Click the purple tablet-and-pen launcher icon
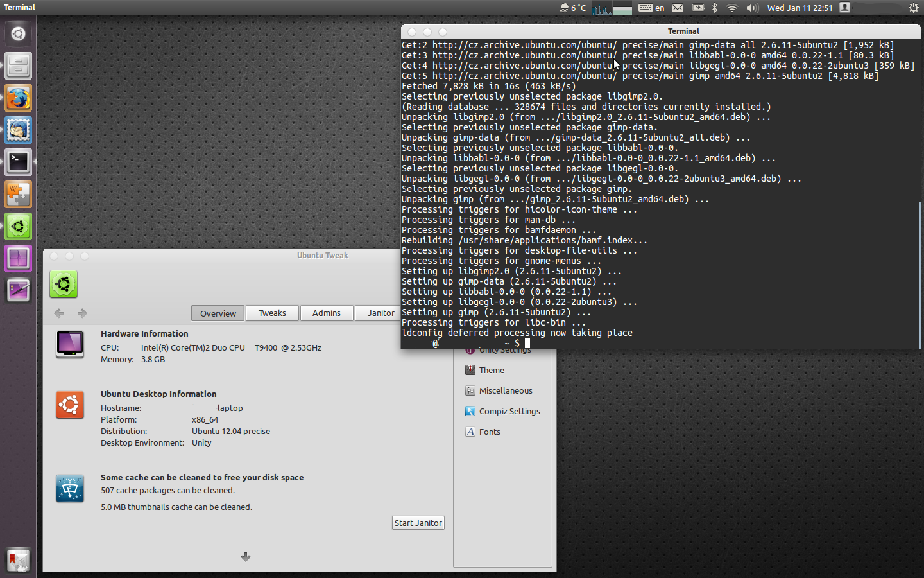 pos(18,291)
